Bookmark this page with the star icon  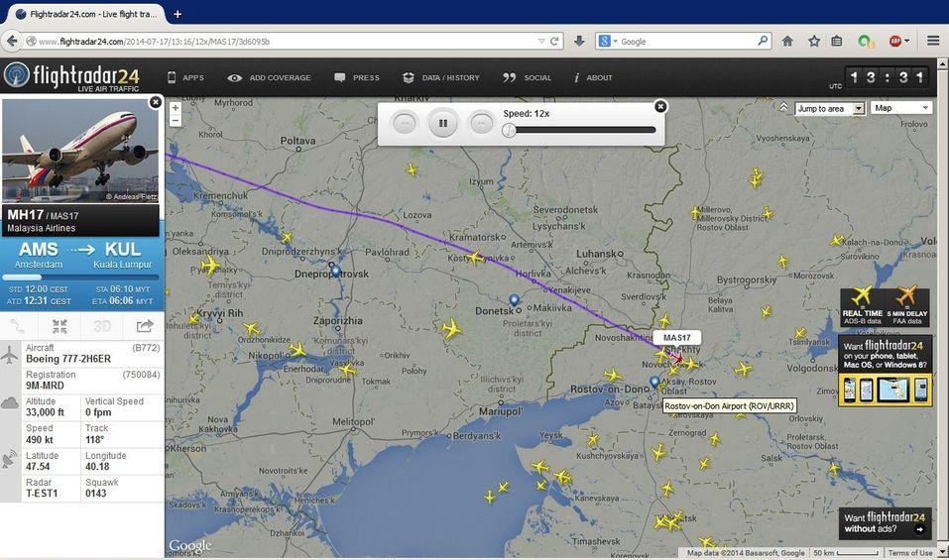coord(814,41)
